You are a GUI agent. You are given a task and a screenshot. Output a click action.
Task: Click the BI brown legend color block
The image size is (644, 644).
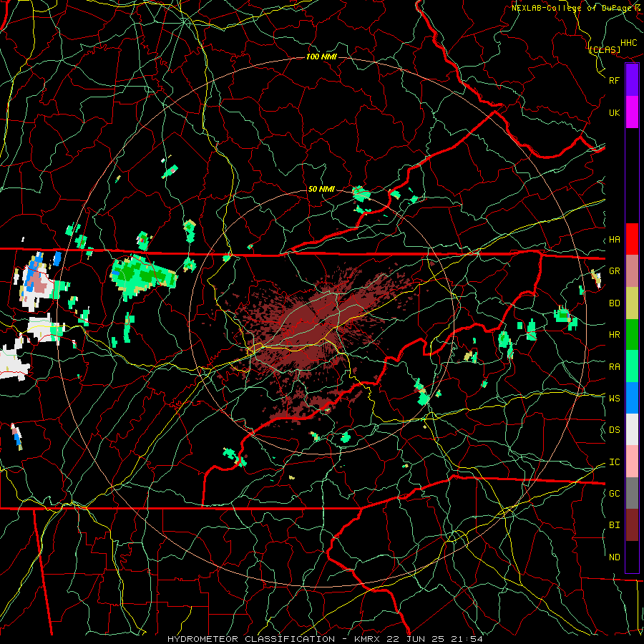coord(632,525)
